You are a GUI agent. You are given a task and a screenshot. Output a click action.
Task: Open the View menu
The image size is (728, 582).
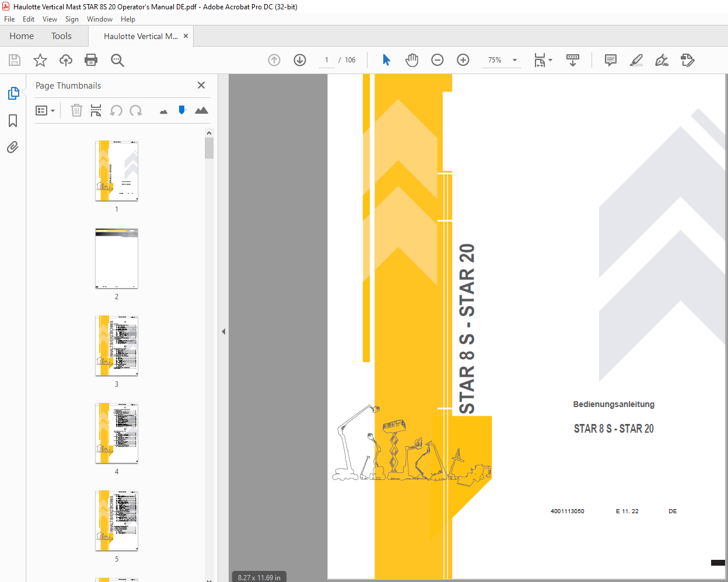[x=50, y=19]
